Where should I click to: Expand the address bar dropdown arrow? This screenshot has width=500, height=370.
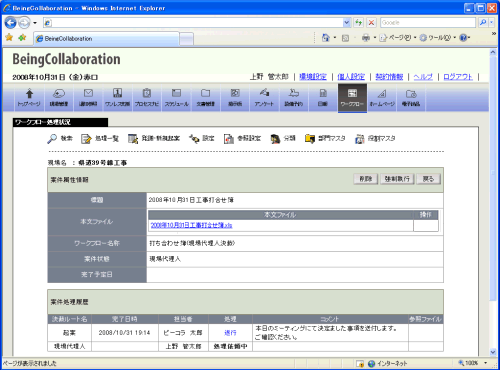point(347,23)
